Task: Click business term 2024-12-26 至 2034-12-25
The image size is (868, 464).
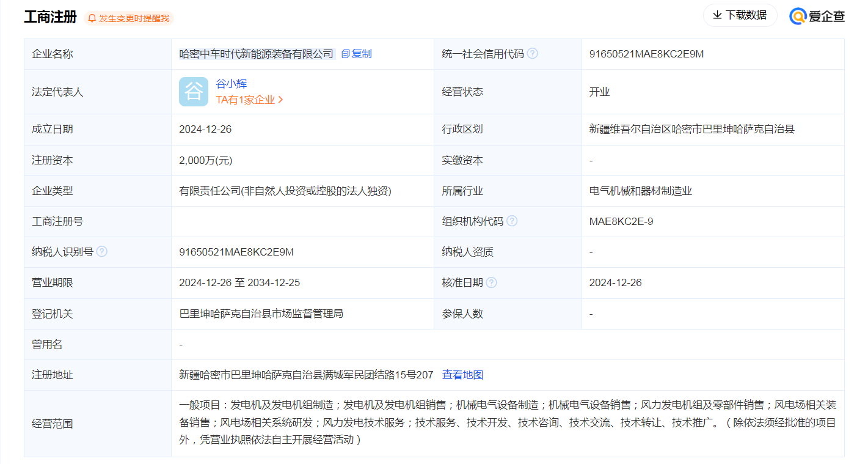Action: click(239, 282)
